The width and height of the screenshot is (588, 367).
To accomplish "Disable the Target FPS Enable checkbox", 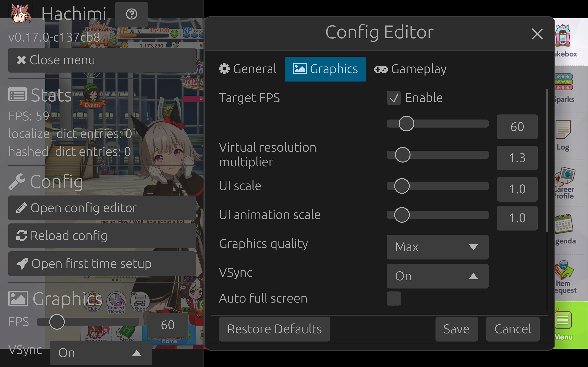I will click(394, 98).
